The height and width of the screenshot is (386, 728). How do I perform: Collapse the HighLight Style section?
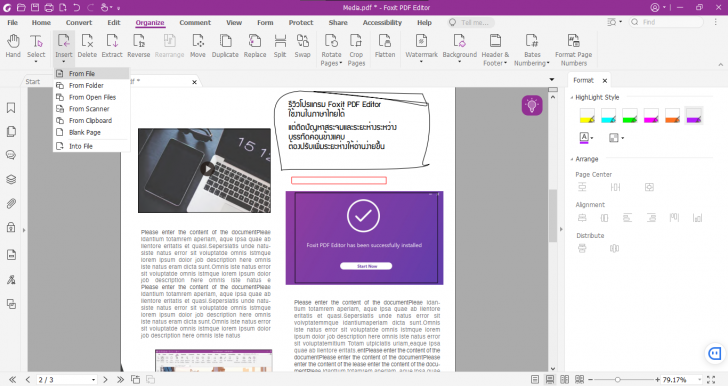572,98
